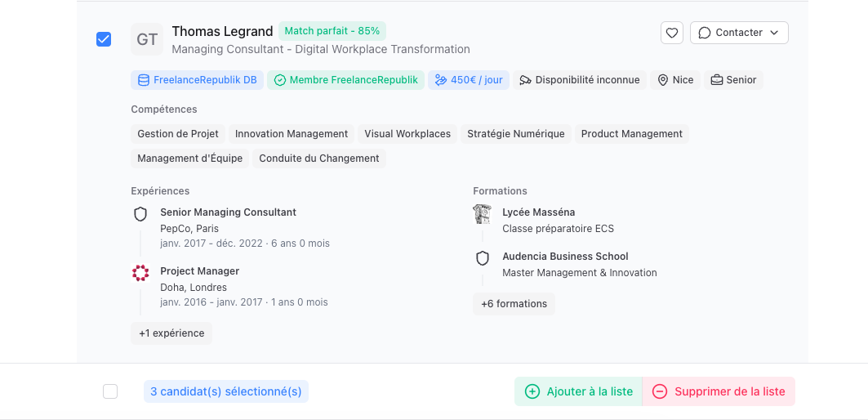Screen dimensions: 868x420
Task: Click the chevron on Contacter button
Action: [x=774, y=33]
